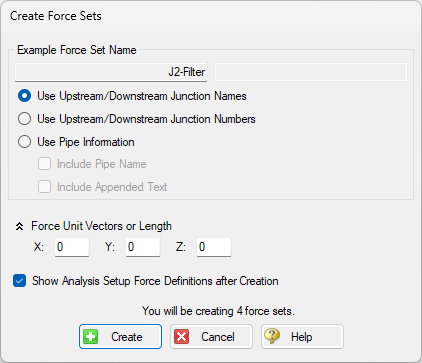Collapse the Force Unit Vectors chevron icon
Image resolution: width=422 pixels, height=363 pixels.
(20, 227)
